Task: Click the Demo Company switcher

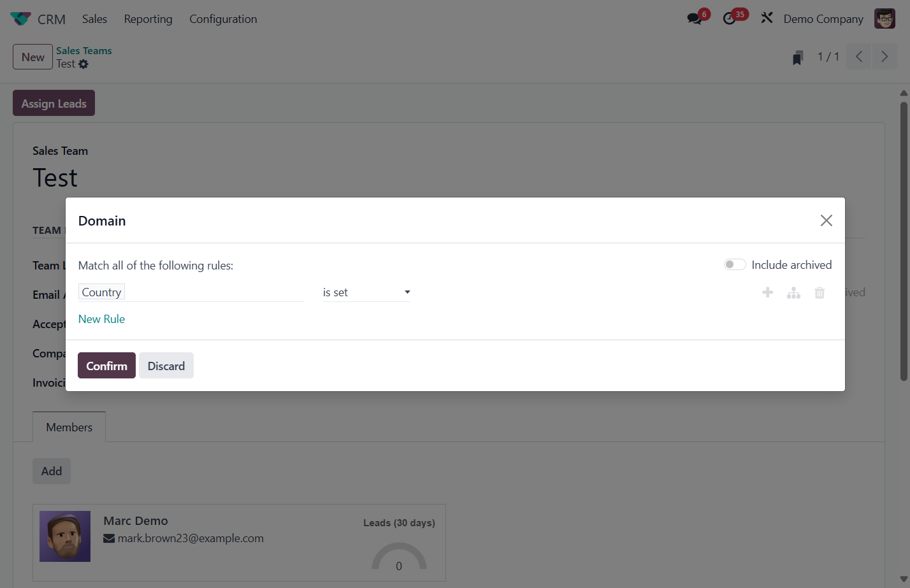Action: tap(823, 19)
